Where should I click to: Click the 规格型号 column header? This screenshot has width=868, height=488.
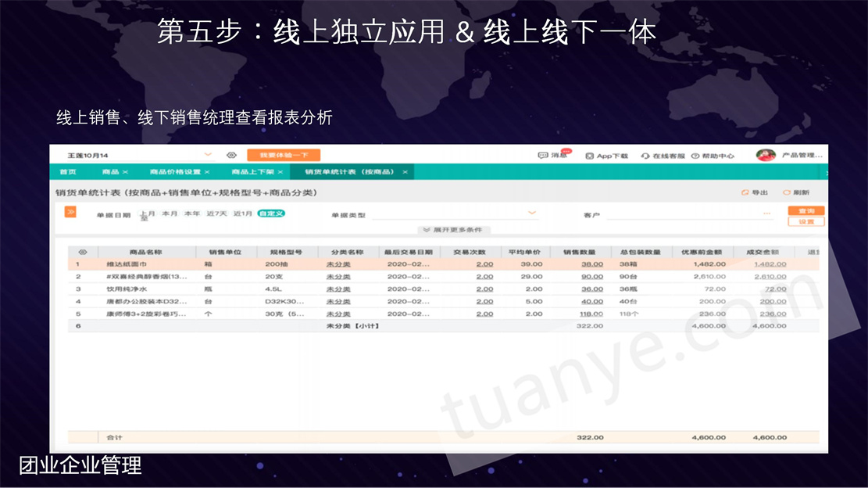click(x=287, y=252)
